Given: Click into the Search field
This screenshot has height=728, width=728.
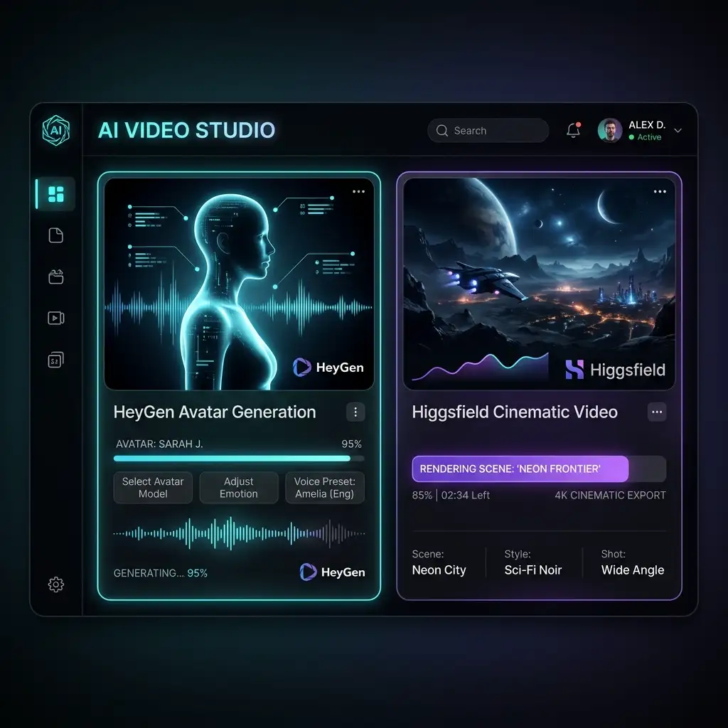Looking at the screenshot, I should [488, 131].
